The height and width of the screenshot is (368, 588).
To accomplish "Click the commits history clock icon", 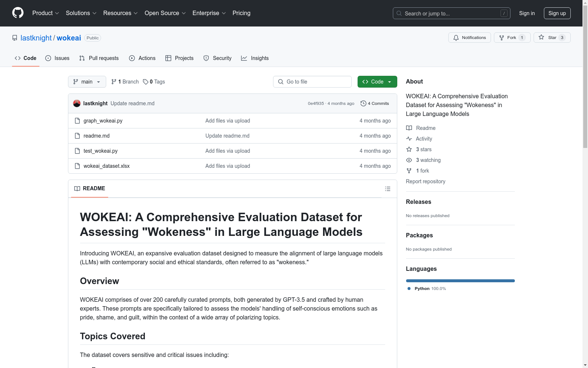I will click(x=363, y=103).
